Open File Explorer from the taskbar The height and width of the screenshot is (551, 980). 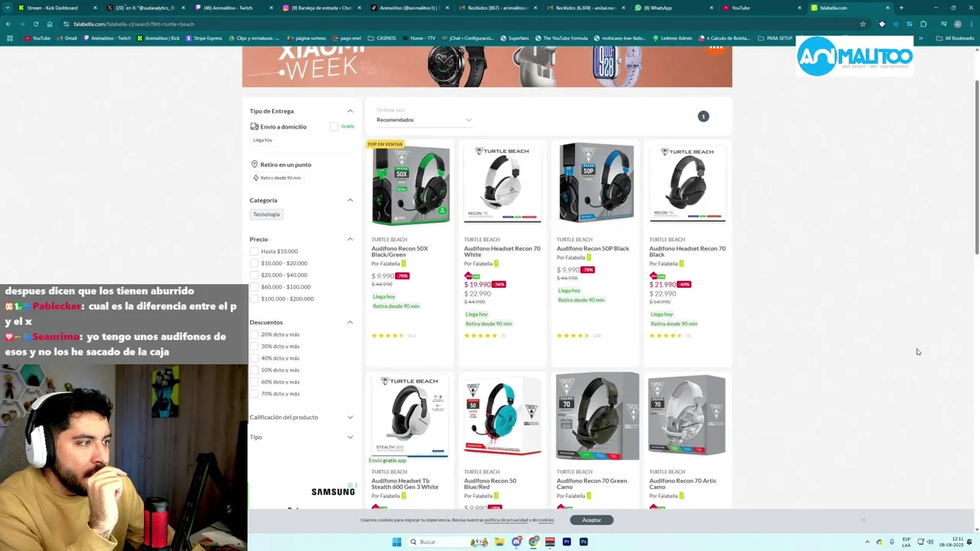(499, 542)
